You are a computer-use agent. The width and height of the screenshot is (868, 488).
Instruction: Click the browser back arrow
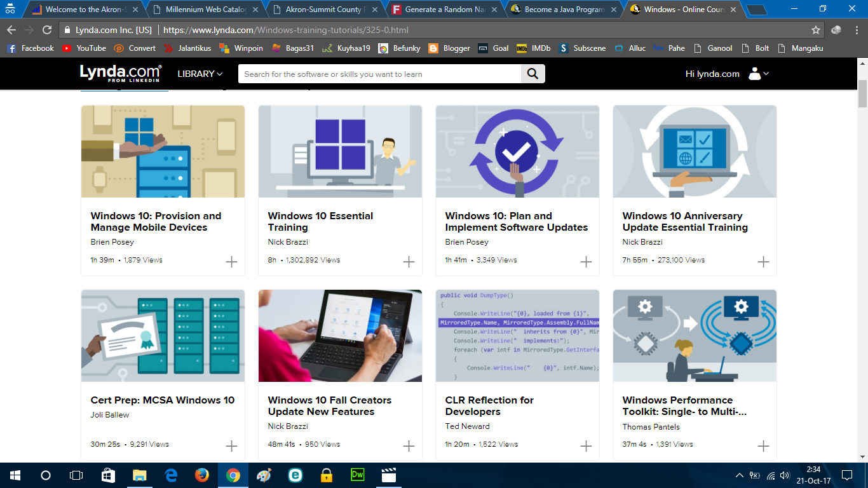tap(11, 30)
